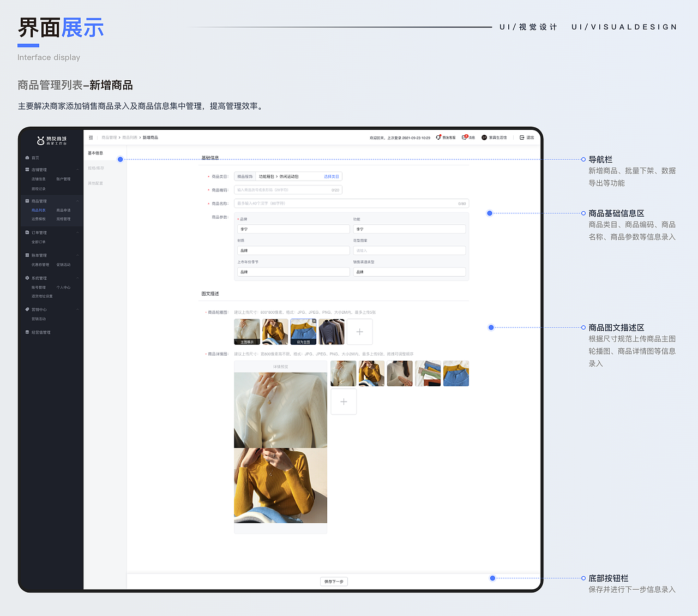Viewport: 698px width, 616px height.
Task: Open 个人中心 in the sidebar
Action: [x=63, y=288]
